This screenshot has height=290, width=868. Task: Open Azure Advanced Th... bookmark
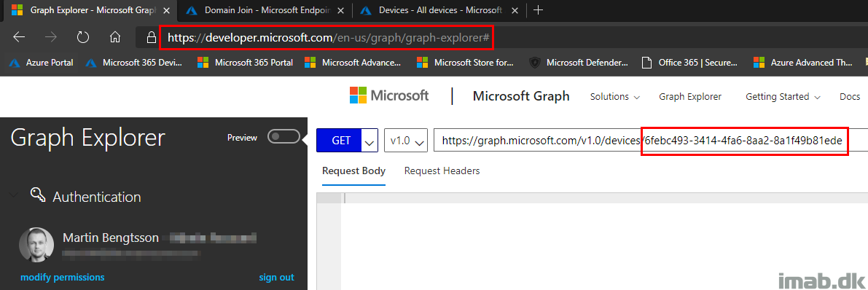coord(802,63)
